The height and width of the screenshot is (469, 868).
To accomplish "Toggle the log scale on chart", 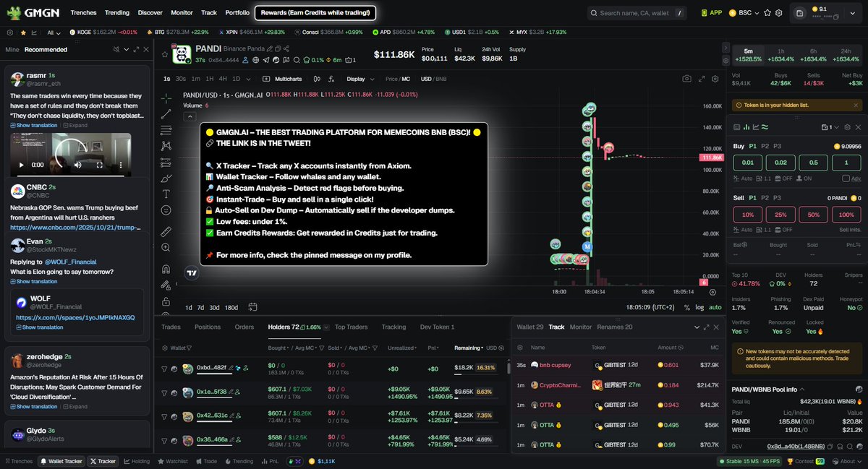I will [x=699, y=307].
